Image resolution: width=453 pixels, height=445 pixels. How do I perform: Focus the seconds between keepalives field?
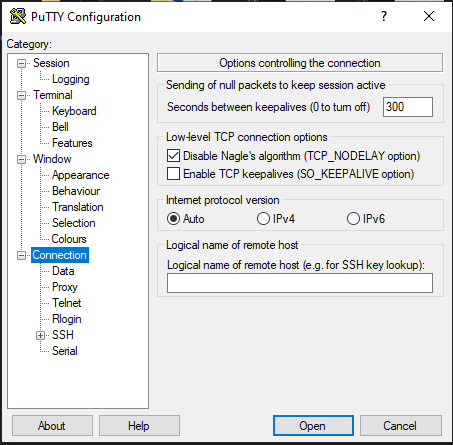point(408,107)
